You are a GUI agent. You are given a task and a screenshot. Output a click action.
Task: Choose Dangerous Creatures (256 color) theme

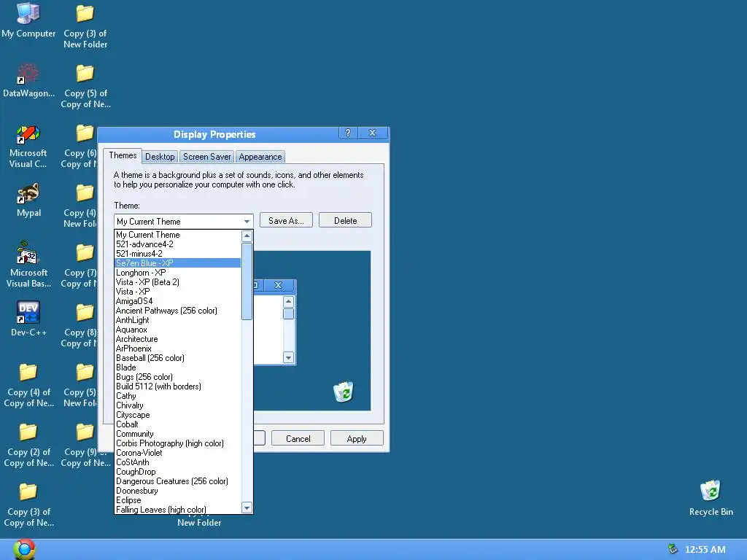[x=178, y=481]
